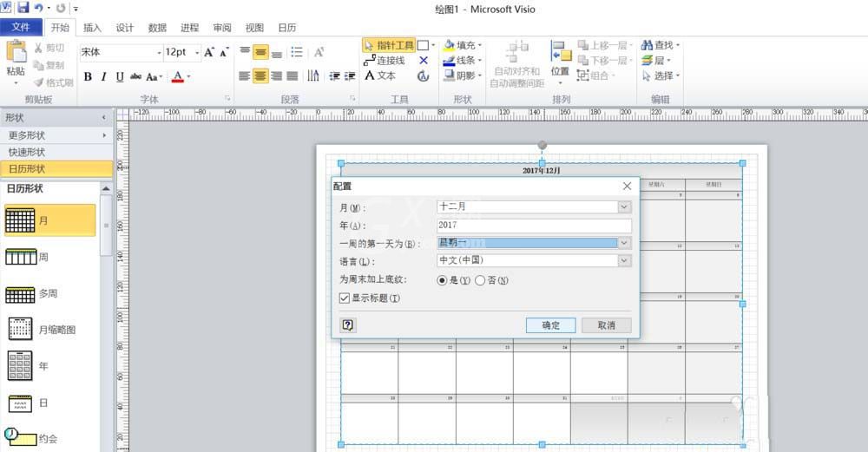
Task: Click the Connection Point X tool
Action: [x=424, y=61]
